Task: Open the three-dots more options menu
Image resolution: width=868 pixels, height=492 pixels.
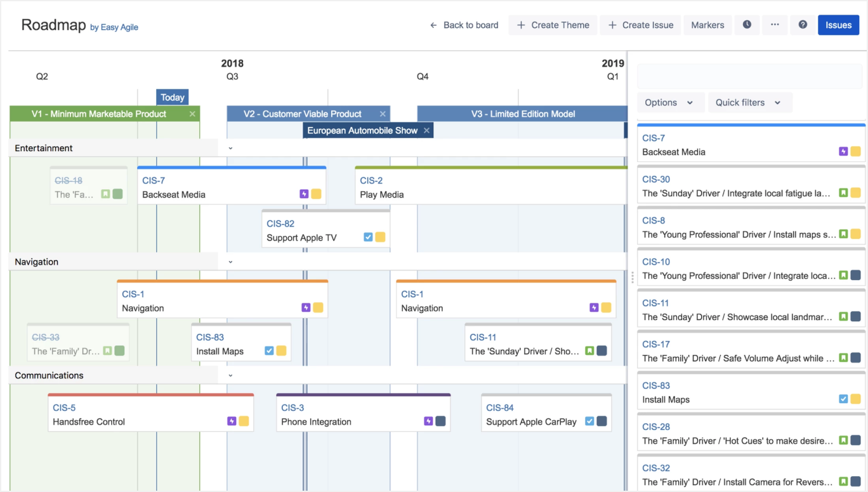Action: pos(775,25)
